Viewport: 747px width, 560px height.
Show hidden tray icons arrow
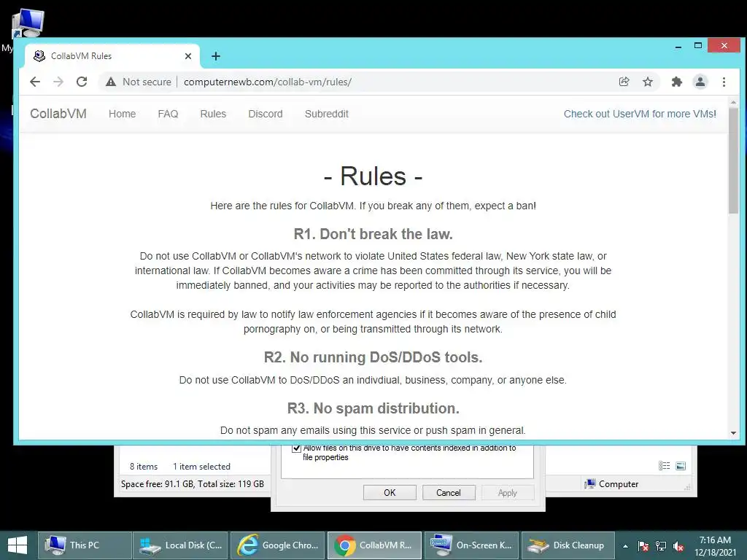(625, 546)
